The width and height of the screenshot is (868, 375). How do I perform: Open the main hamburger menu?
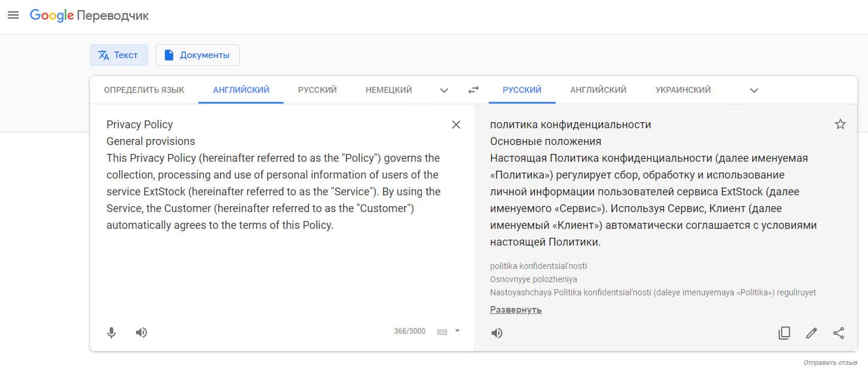click(13, 15)
